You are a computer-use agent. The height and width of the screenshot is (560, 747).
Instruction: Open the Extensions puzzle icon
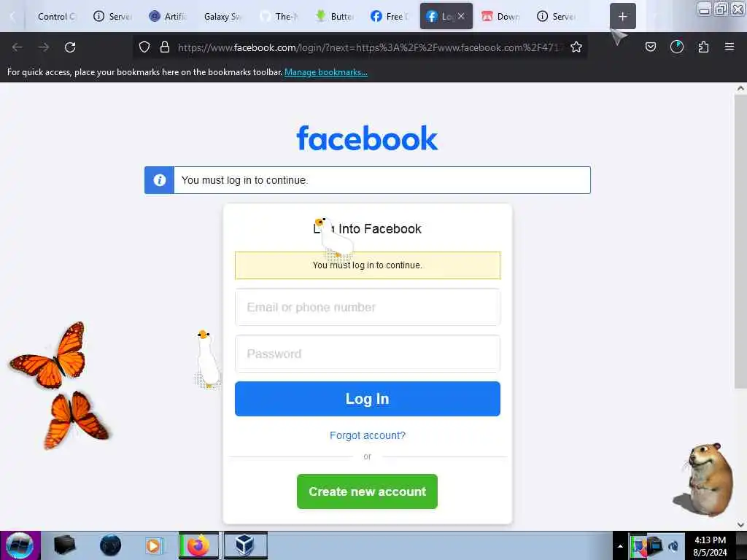click(x=703, y=47)
